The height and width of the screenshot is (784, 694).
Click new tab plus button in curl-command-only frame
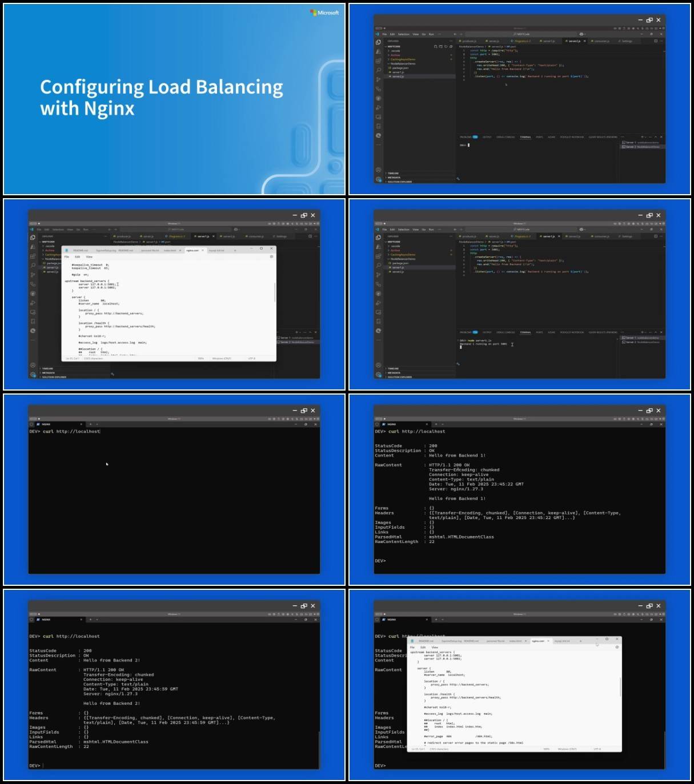coord(90,424)
